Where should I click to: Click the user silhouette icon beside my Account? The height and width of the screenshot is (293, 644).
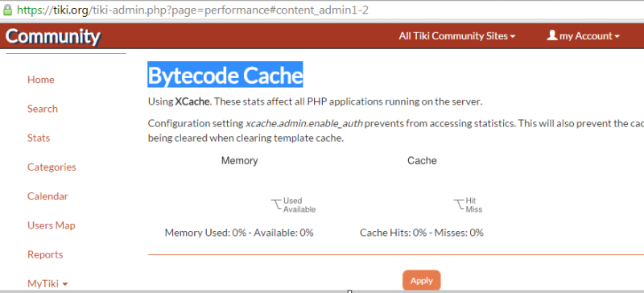(x=551, y=35)
